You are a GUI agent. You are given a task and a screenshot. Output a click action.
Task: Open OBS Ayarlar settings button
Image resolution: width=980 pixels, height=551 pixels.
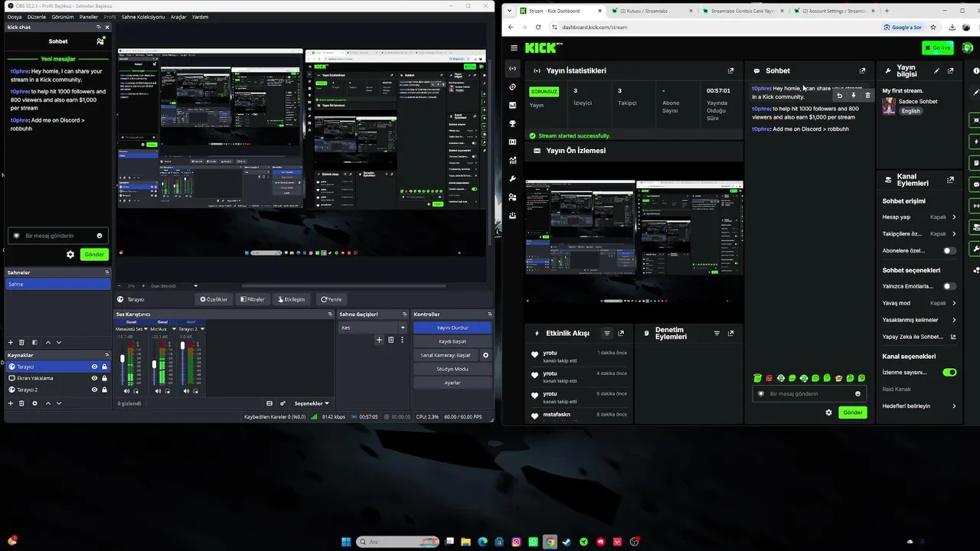pyautogui.click(x=452, y=383)
